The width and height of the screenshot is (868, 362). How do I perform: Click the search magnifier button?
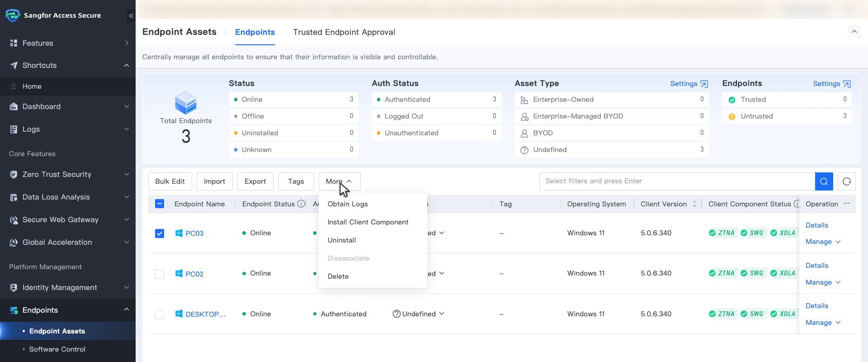(x=824, y=181)
